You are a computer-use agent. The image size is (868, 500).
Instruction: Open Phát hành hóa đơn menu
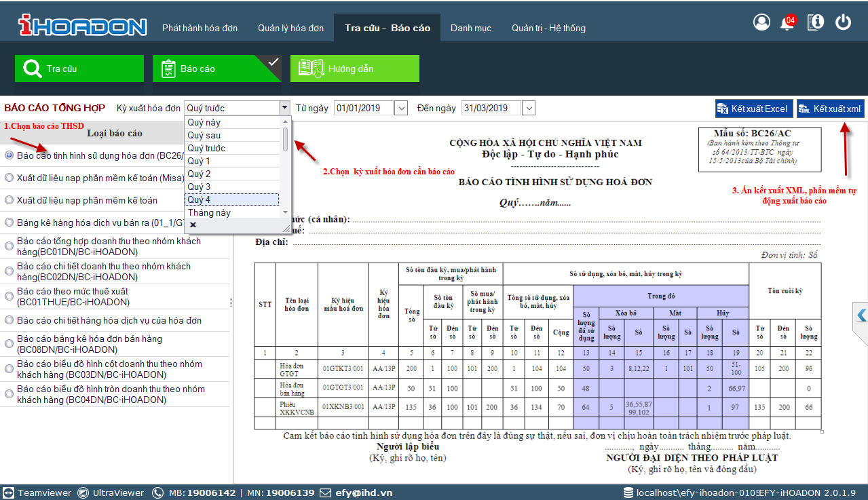tap(200, 28)
